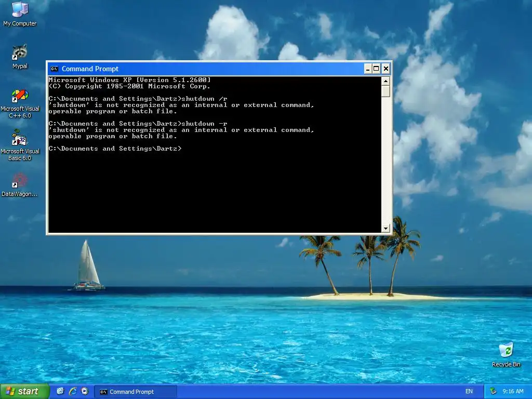Click the 9:16 AM clock
Viewport: 532px width, 399px height.
click(x=513, y=392)
